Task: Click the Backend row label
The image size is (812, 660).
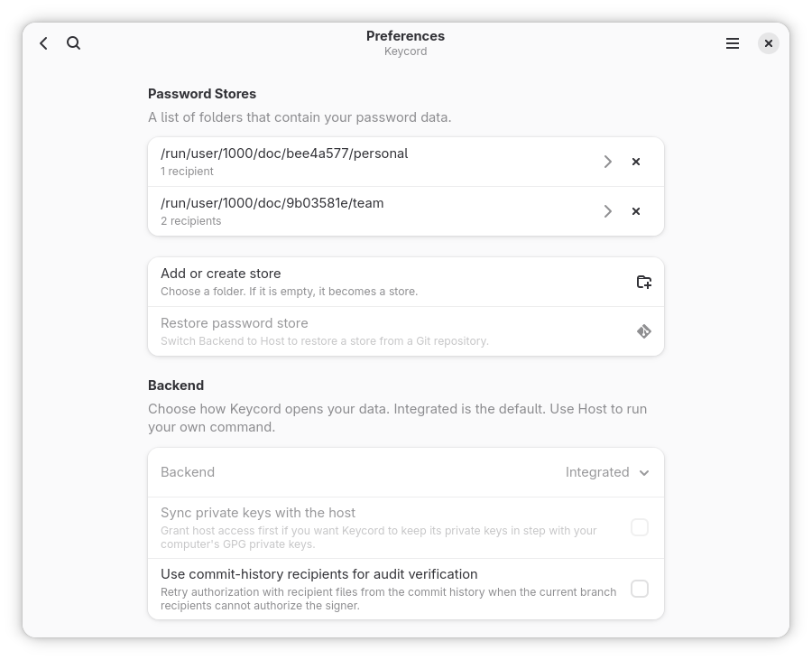Action: (188, 472)
